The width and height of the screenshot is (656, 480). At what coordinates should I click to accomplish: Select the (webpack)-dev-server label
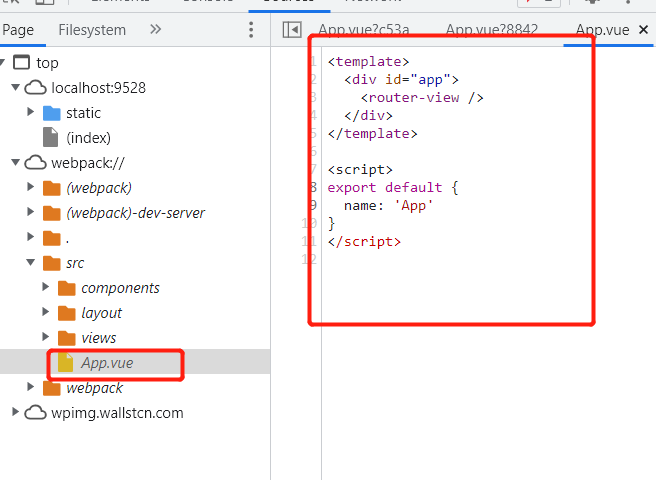coord(136,213)
